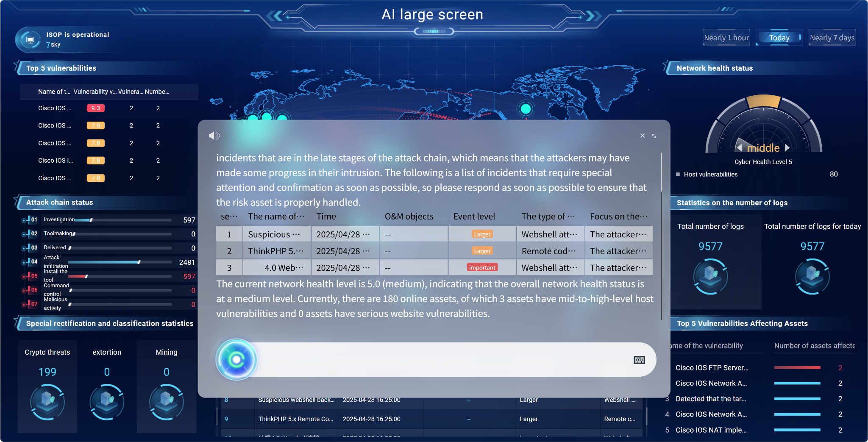Expand the AI dialog to fullscreen
Image resolution: width=868 pixels, height=442 pixels.
[654, 136]
